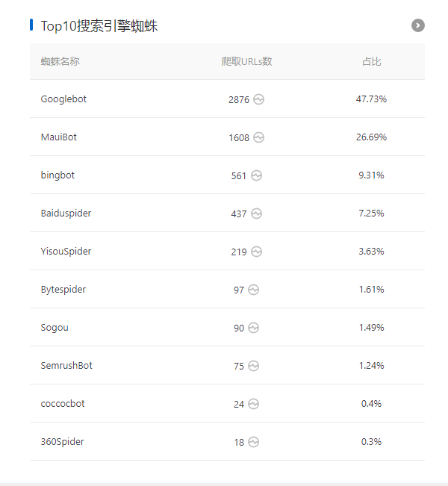Click the 360Spider name in the last row
The image size is (448, 486).
(x=62, y=442)
